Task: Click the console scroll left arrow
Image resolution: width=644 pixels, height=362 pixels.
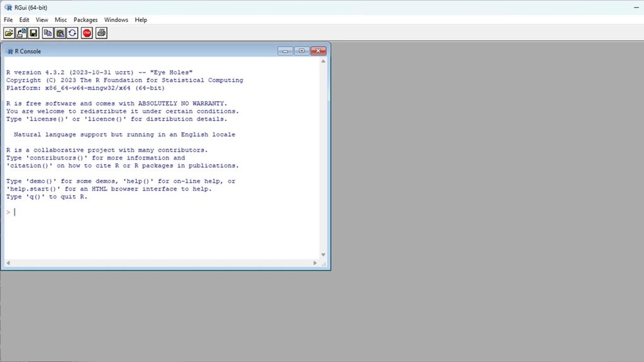Action: [x=8, y=263]
